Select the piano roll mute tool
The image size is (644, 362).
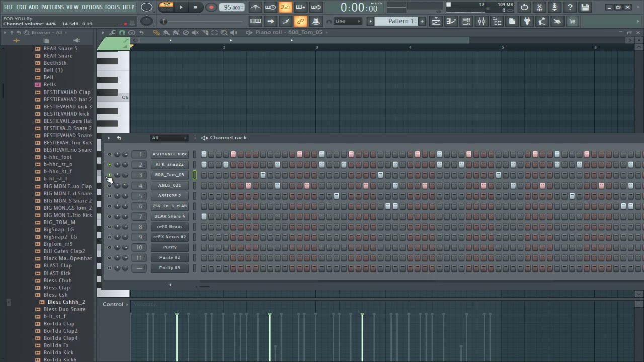(195, 32)
